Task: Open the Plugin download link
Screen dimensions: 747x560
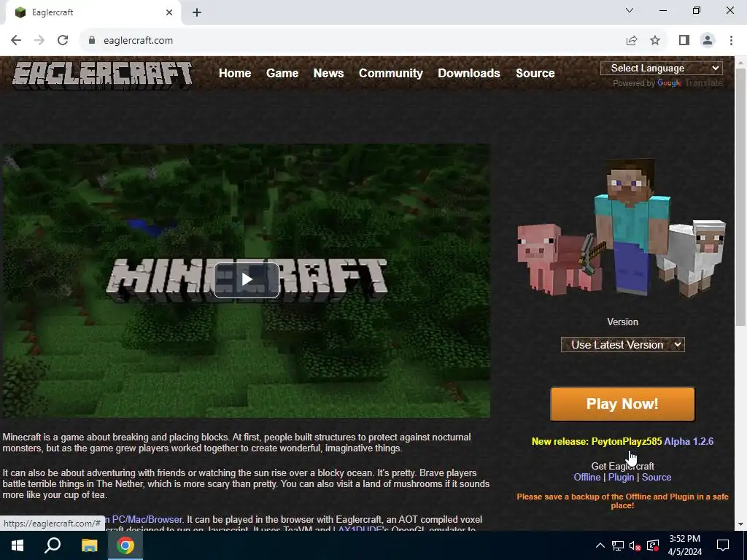Action: click(x=621, y=477)
